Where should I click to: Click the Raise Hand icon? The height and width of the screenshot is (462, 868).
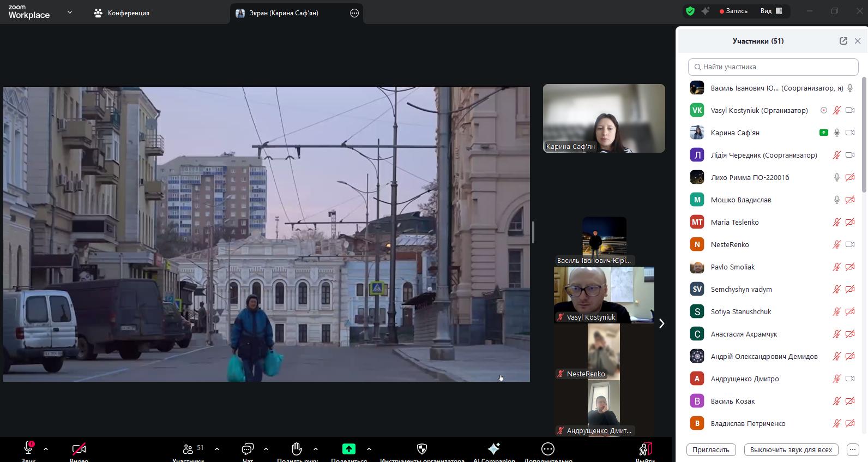(297, 448)
